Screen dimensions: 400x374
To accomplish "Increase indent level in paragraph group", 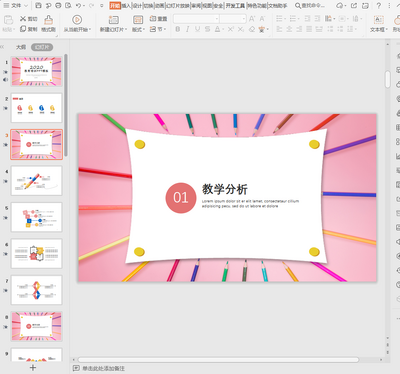I will point(317,19).
